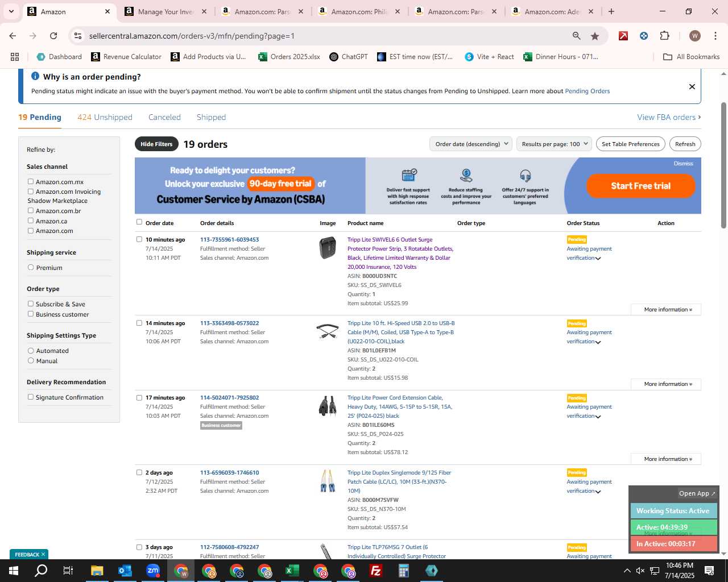Click the Tripp Lite SWIVEL6 product thumbnail
Image resolution: width=728 pixels, height=582 pixels.
coord(328,248)
